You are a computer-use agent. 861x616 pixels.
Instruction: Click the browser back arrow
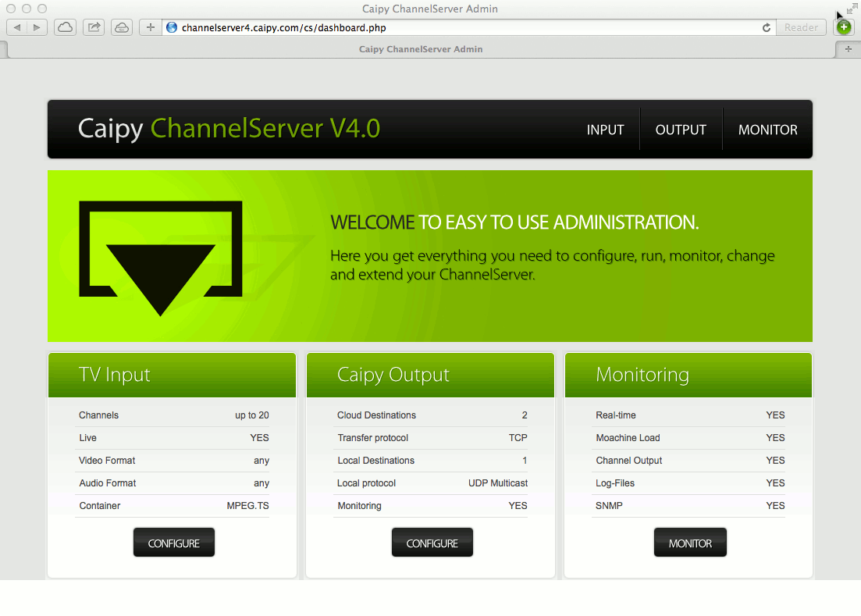(17, 27)
